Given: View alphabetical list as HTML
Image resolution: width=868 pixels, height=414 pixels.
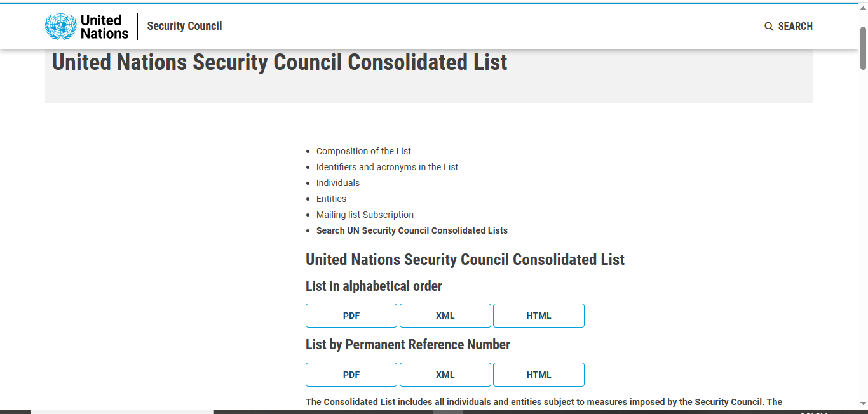Looking at the screenshot, I should pyautogui.click(x=539, y=316).
